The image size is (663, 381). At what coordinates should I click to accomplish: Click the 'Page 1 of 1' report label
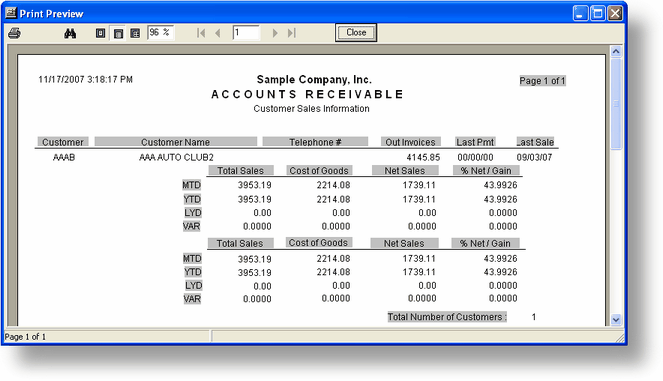tap(542, 81)
